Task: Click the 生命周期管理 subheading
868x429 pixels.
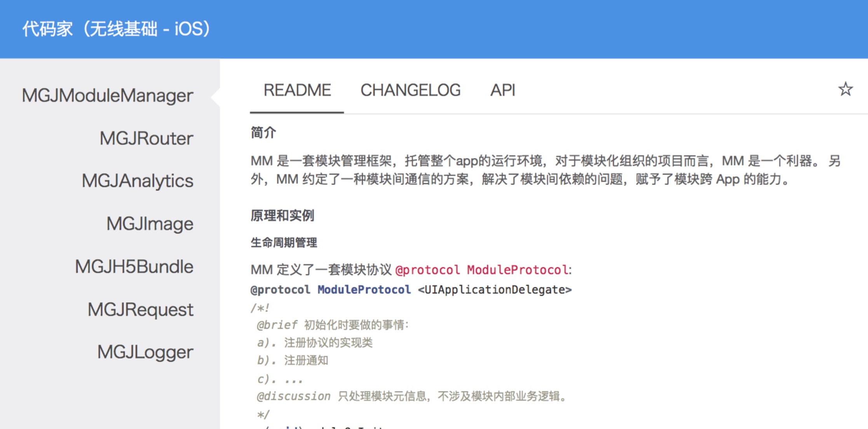Action: coord(284,243)
